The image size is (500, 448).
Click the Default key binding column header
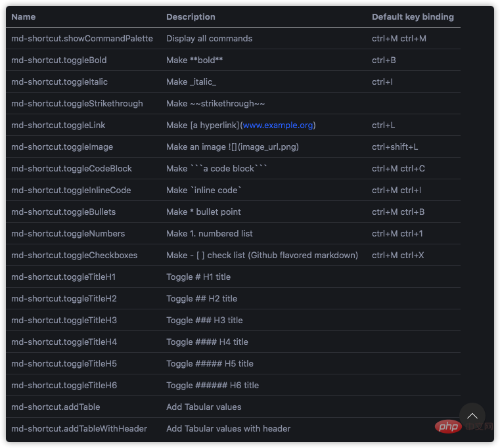point(413,17)
